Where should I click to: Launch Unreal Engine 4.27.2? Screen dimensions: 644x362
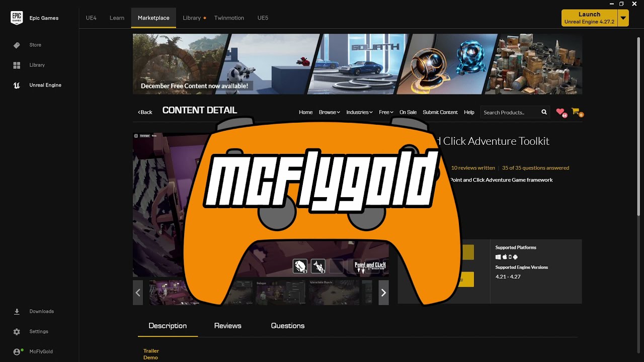589,18
